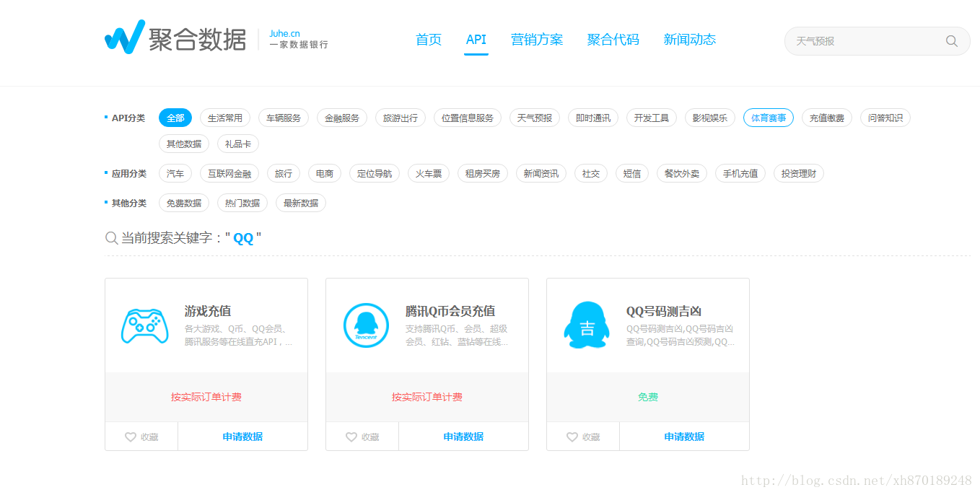Viewport: 980px width, 495px height.
Task: Select the 车辆服务 category filter
Action: (x=284, y=118)
